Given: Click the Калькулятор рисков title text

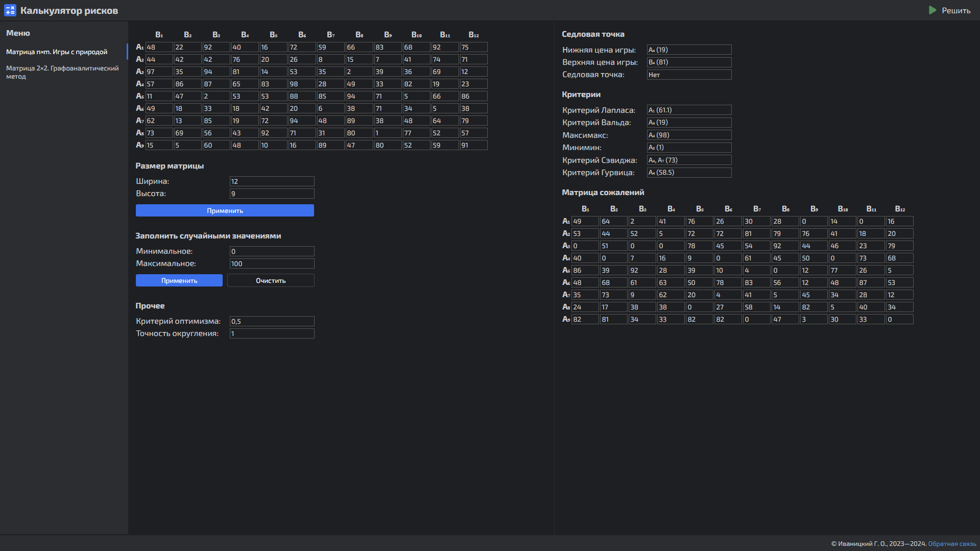Looking at the screenshot, I should (69, 11).
